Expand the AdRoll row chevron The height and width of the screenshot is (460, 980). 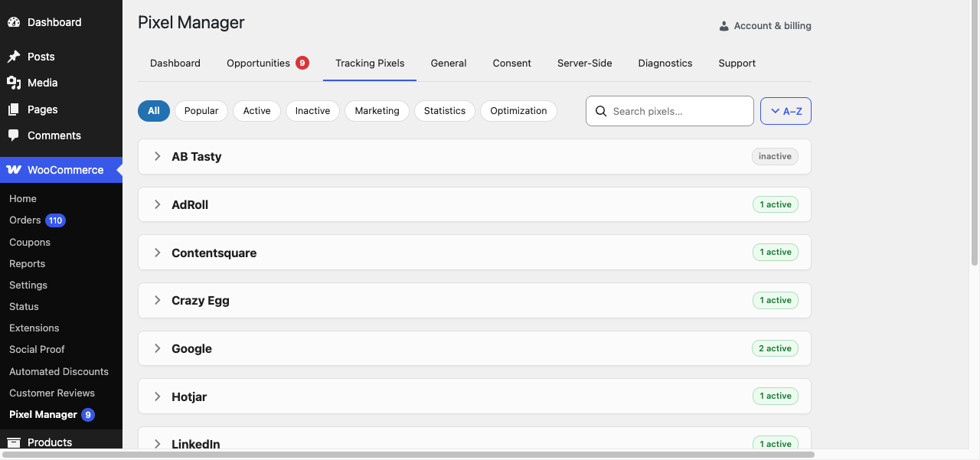157,204
